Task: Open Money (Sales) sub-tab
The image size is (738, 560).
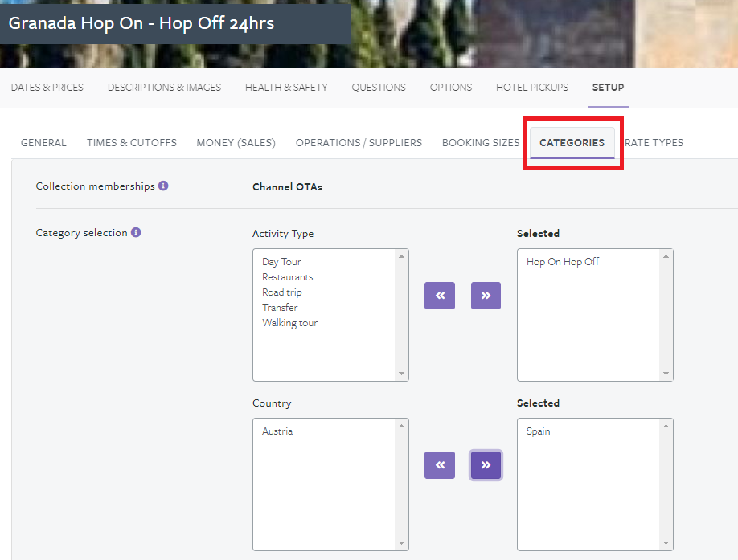Action: tap(236, 143)
